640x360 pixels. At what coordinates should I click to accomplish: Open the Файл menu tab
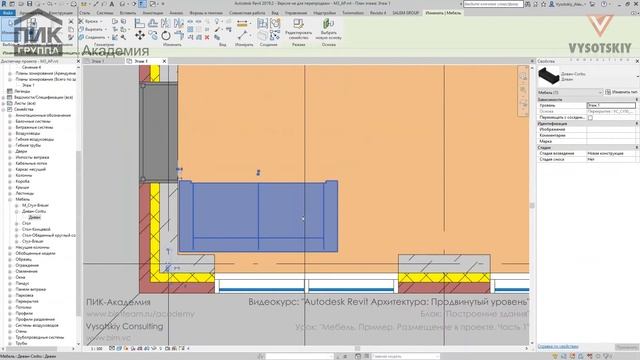(x=8, y=13)
